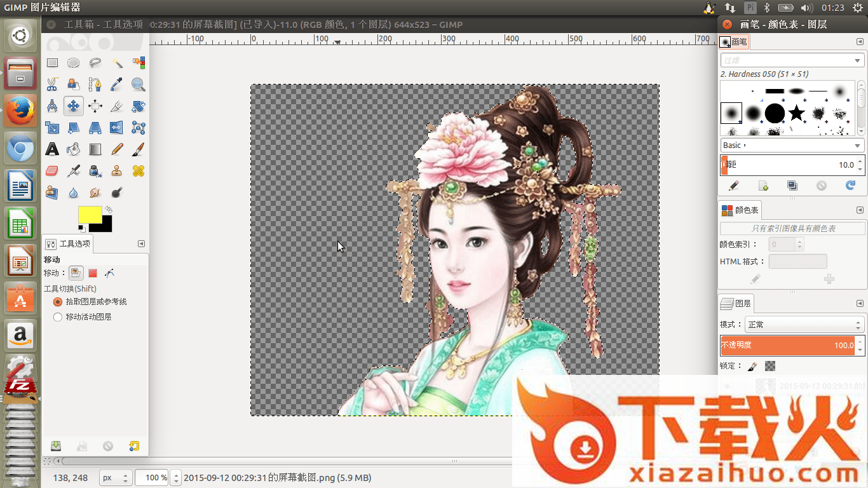Viewport: 868px width, 488px height.
Task: Enable the 移动活动图层 radio option
Action: 58,316
